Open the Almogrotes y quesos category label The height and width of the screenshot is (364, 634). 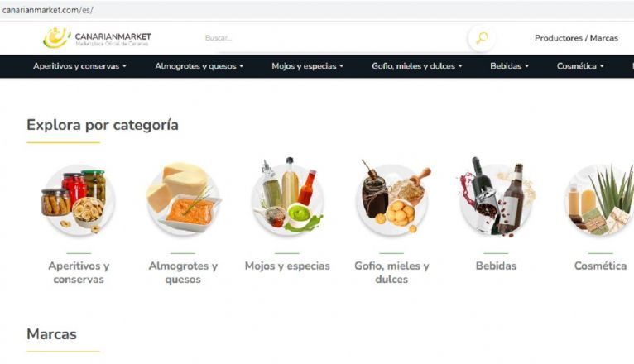(x=183, y=272)
